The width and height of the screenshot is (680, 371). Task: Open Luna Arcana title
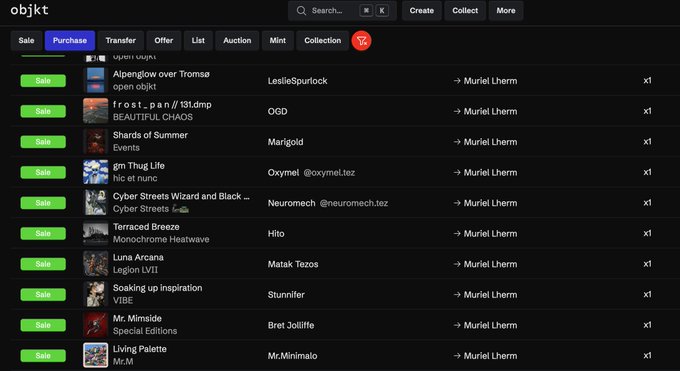(x=138, y=257)
